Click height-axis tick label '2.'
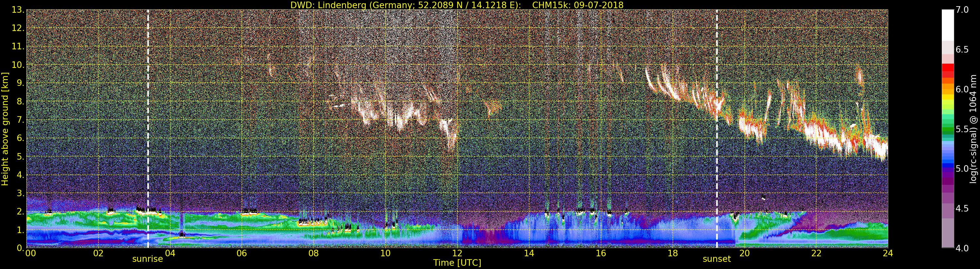The image size is (980, 269). (21, 211)
